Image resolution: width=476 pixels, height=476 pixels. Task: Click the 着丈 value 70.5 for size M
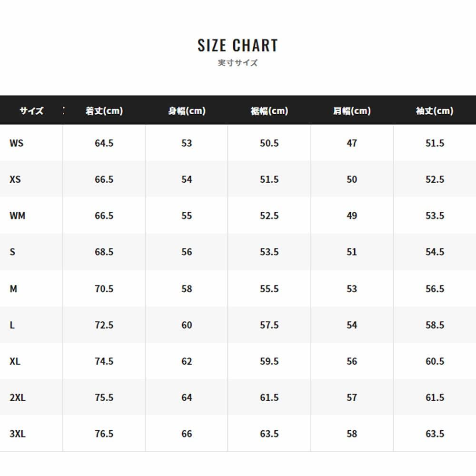pyautogui.click(x=104, y=289)
